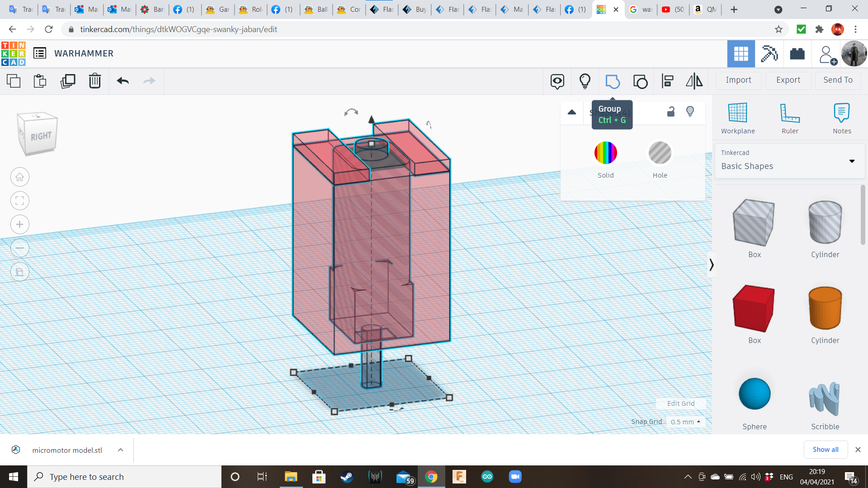Viewport: 868px width, 488px height.
Task: Set shape to Hole mode
Action: [x=660, y=153]
